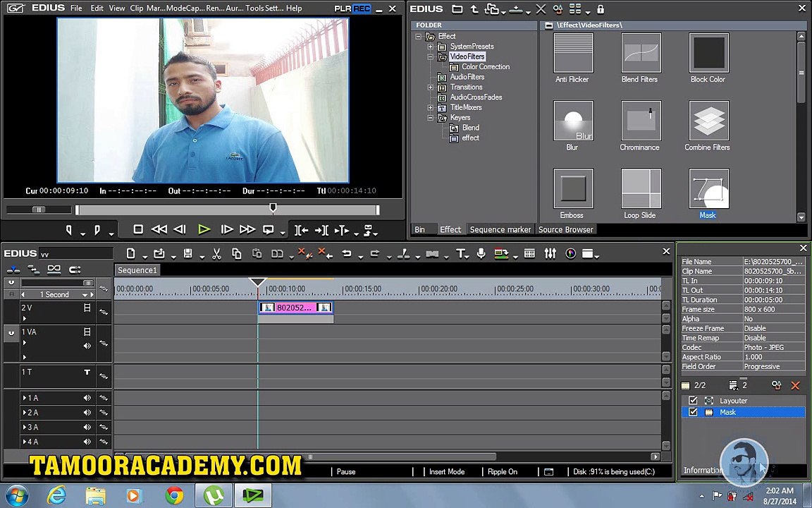Uncheck the Mask effect checkbox
Viewport: 812px width, 508px height.
[693, 412]
